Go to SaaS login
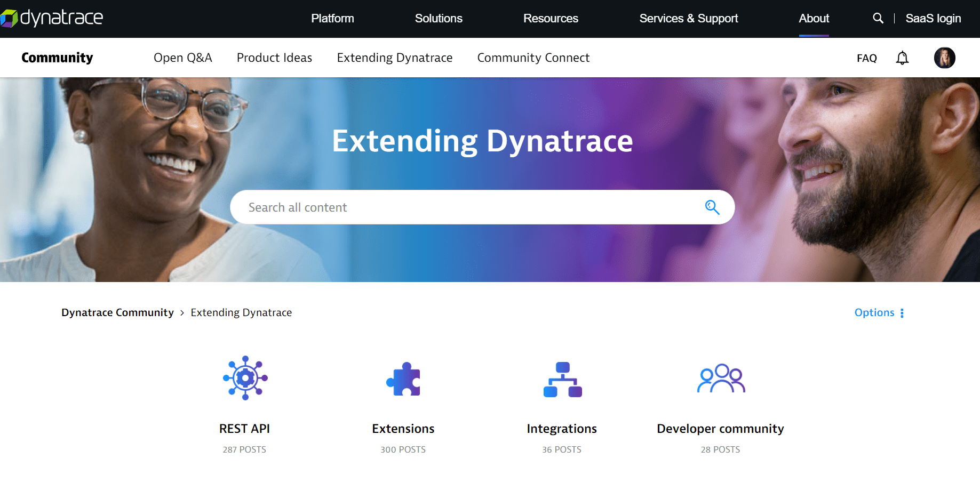Image resolution: width=980 pixels, height=483 pixels. 933,18
